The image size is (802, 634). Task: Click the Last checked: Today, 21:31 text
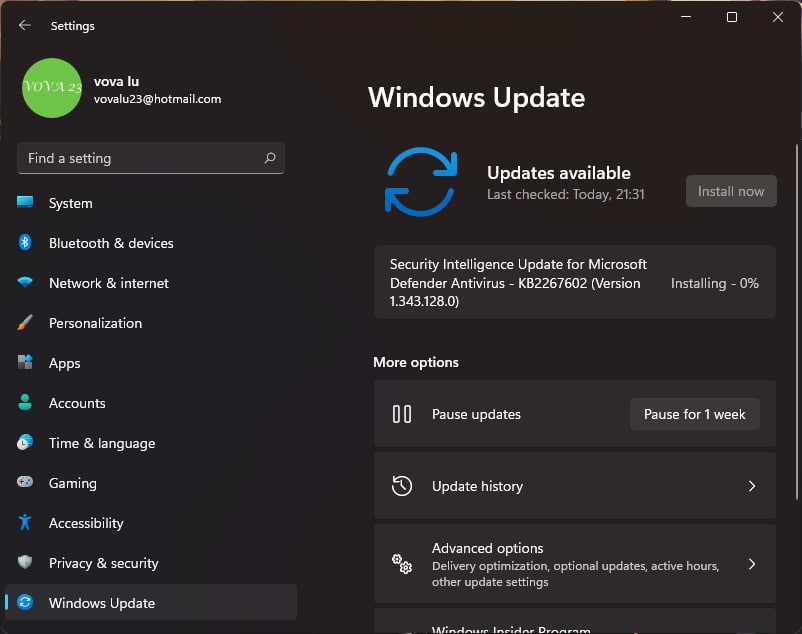pos(566,194)
